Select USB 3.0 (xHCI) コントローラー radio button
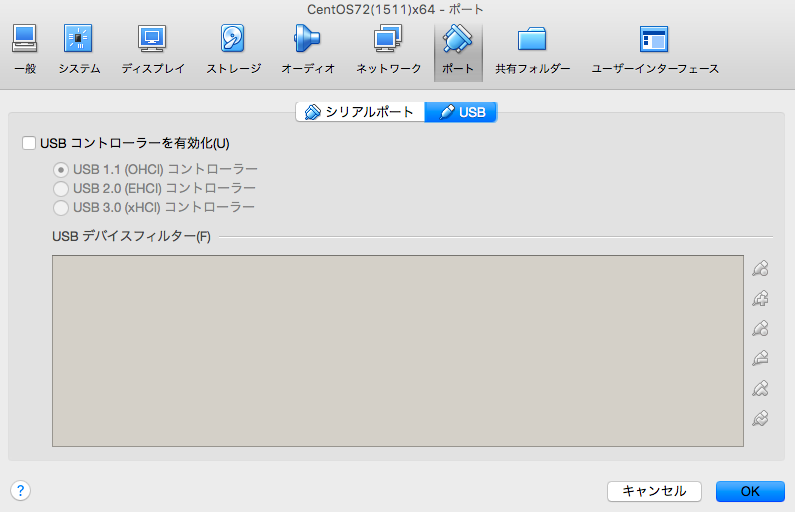This screenshot has height=512, width=795. pos(61,208)
